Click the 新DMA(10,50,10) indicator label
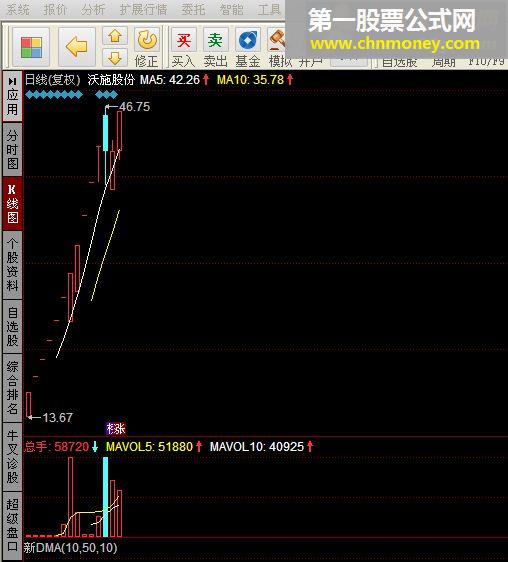Image resolution: width=508 pixels, height=562 pixels. pos(71,548)
